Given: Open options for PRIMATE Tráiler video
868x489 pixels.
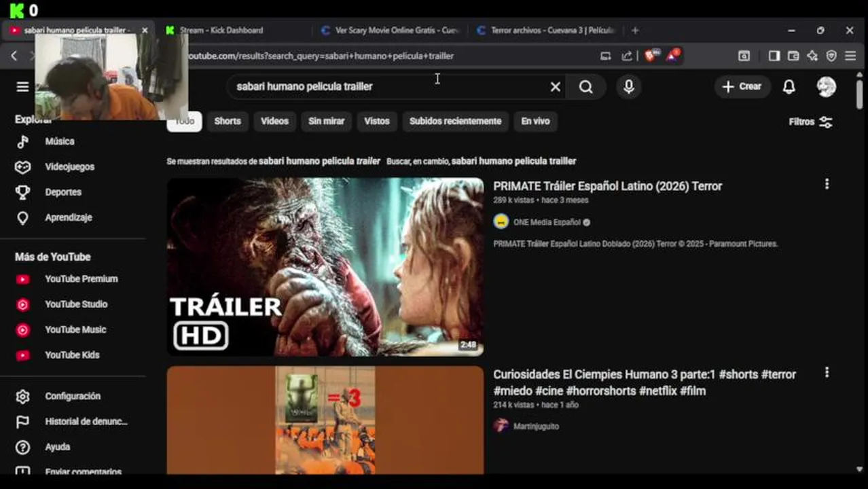Looking at the screenshot, I should (x=827, y=184).
